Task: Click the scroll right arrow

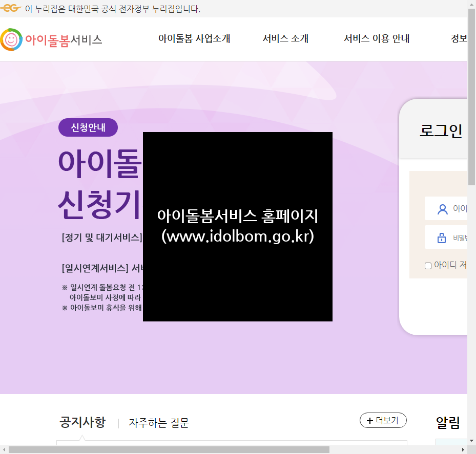Action: [463, 450]
